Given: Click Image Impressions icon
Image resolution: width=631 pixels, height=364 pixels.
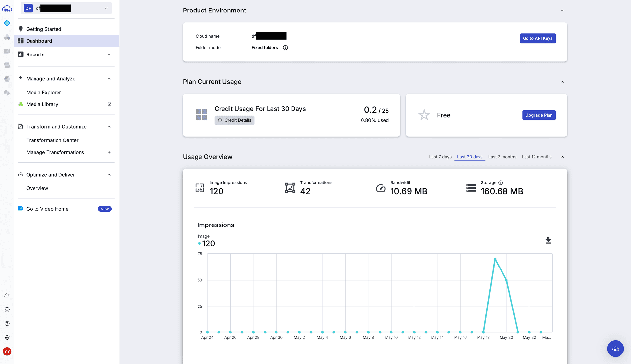Looking at the screenshot, I should (200, 188).
